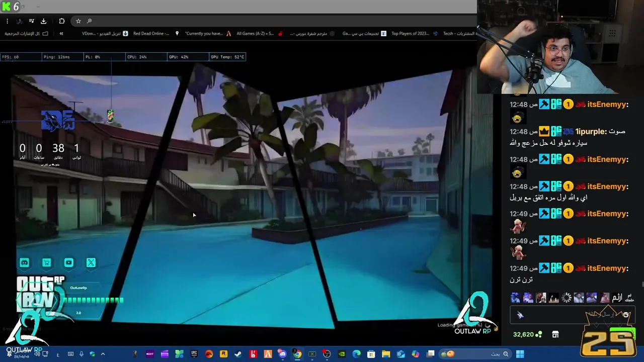
Task: Expand hidden bookmarks with the double chevron
Action: coord(61,34)
